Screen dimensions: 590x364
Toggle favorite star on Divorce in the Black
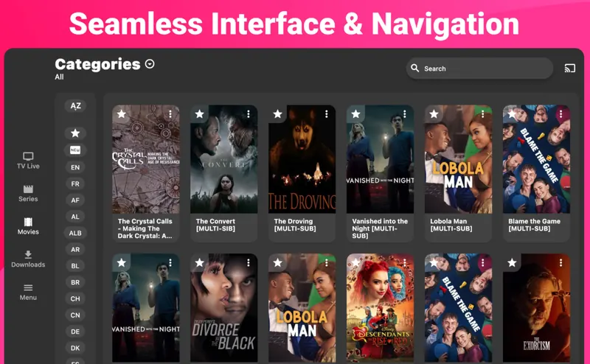pyautogui.click(x=199, y=262)
